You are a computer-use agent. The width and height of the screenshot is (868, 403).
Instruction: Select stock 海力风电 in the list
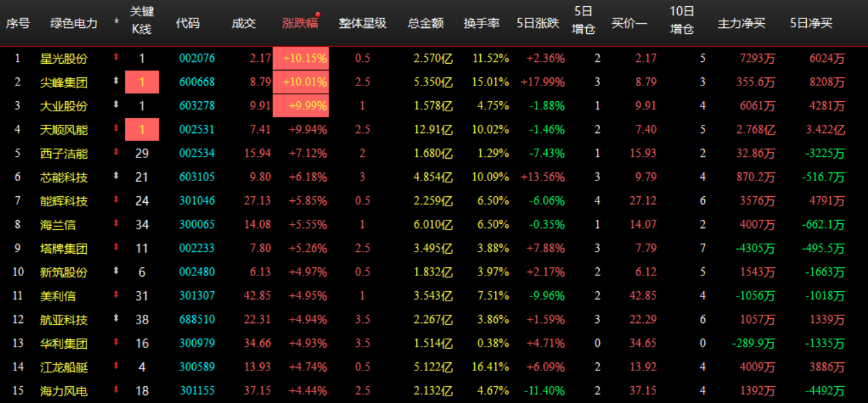[64, 391]
